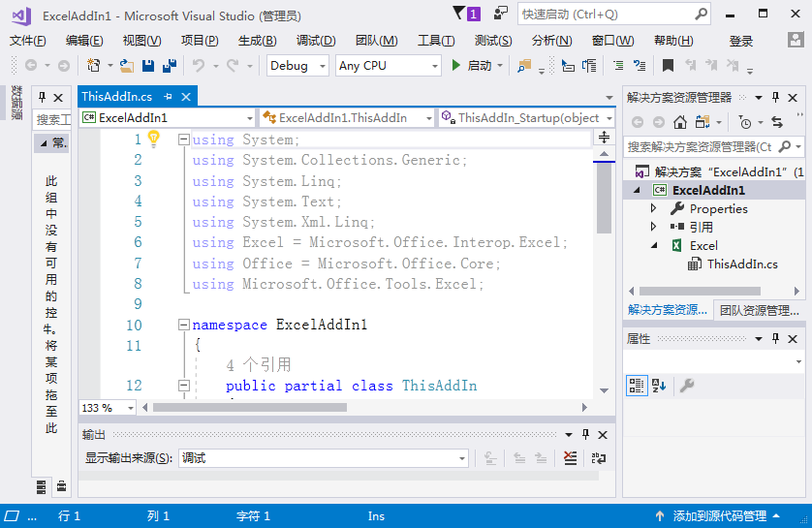This screenshot has height=528, width=812.
Task: Click Clear All icon in Output panel
Action: pos(570,458)
